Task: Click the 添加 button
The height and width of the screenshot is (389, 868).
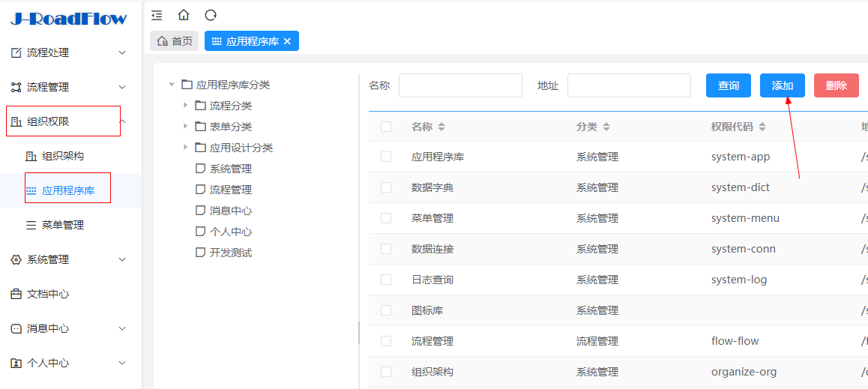Action: tap(782, 85)
